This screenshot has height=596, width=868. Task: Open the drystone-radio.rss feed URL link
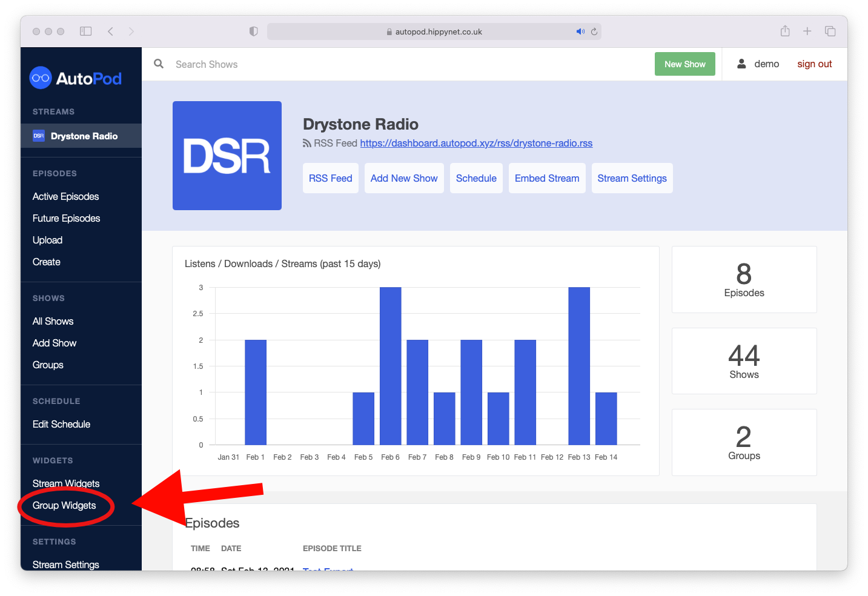pyautogui.click(x=476, y=144)
